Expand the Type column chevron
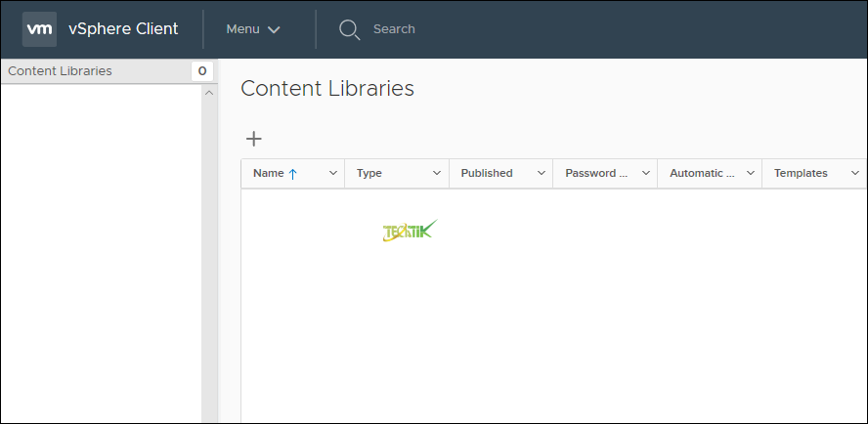The width and height of the screenshot is (868, 424). point(437,173)
